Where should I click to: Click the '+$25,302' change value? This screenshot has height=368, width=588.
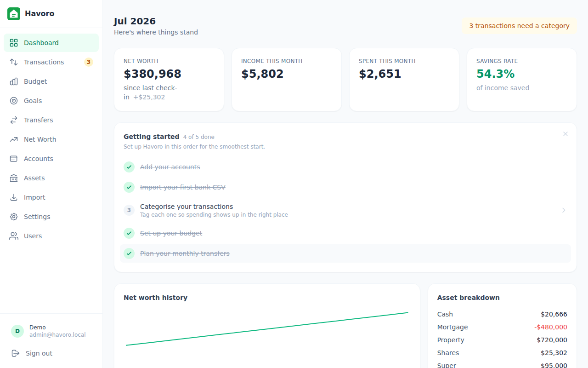coord(149,97)
